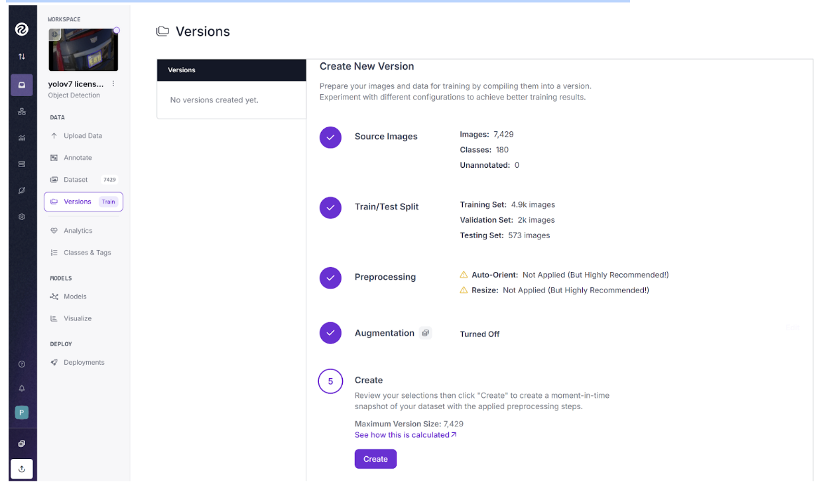Click the purple Create button
The width and height of the screenshot is (817, 504).
(x=375, y=459)
